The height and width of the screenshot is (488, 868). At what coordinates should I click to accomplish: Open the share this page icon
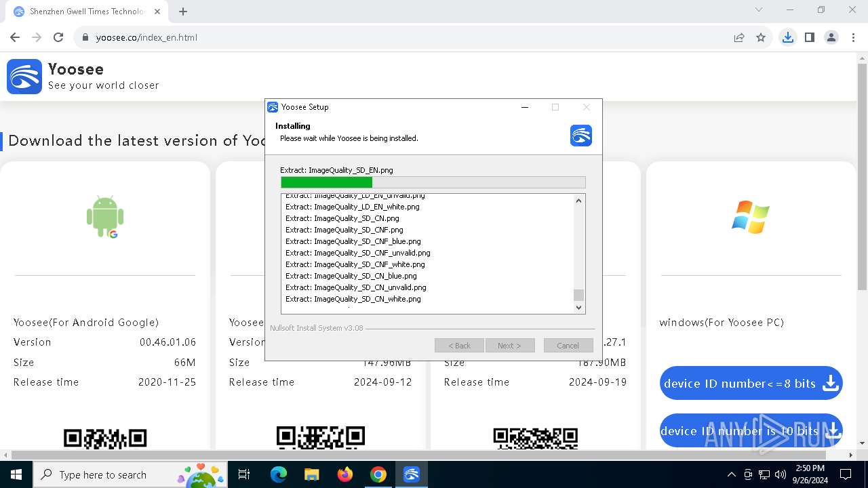(739, 37)
